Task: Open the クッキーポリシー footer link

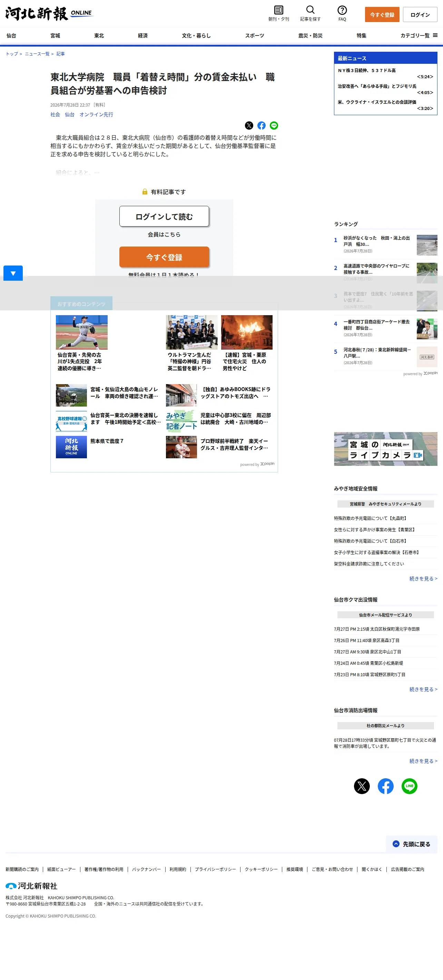Action: click(x=261, y=869)
